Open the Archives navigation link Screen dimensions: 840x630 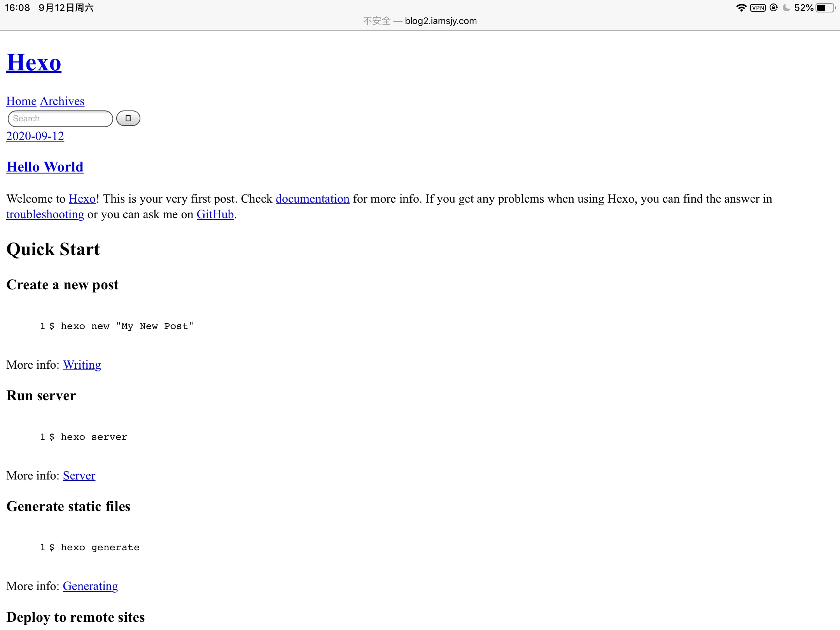pos(62,101)
